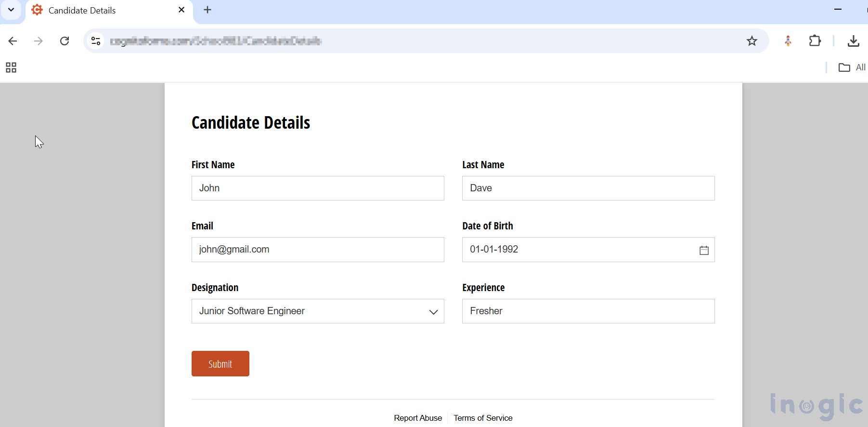Open the All bookmarks folder
Screen dimensions: 868x427
click(x=852, y=67)
